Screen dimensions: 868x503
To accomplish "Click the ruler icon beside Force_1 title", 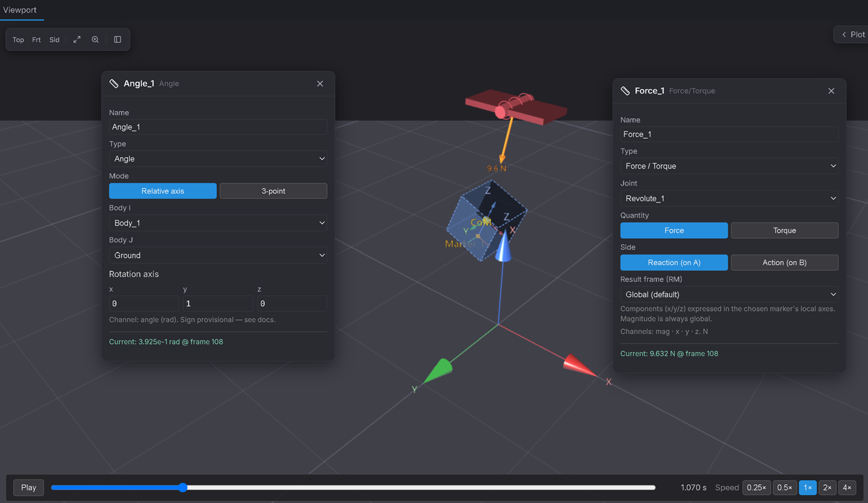I will point(625,91).
